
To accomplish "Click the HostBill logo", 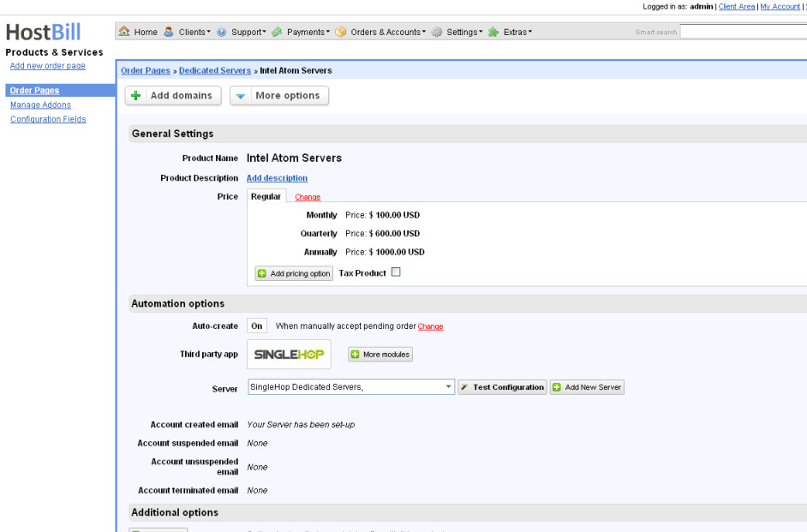I will [x=43, y=32].
